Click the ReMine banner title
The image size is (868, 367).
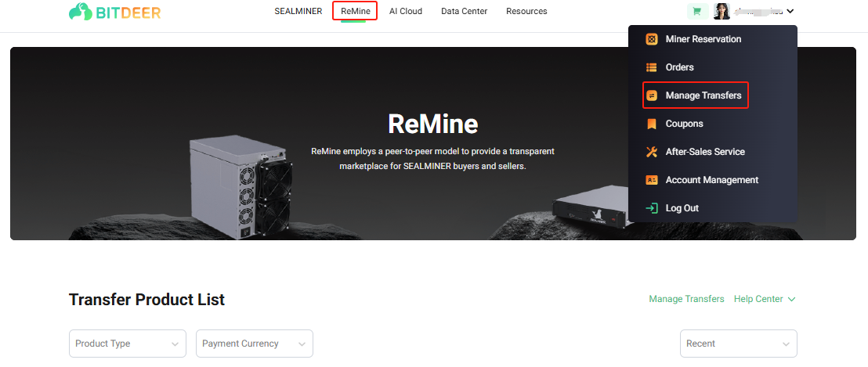point(433,124)
